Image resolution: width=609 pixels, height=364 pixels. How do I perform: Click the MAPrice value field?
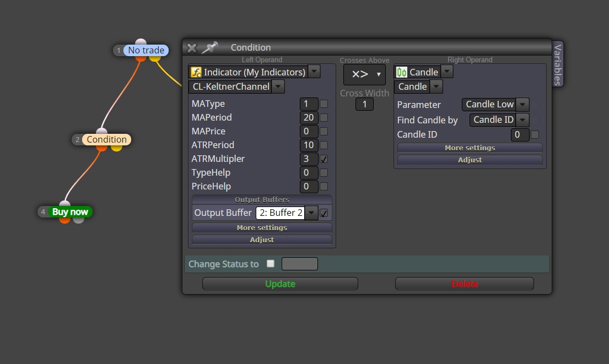coord(309,132)
